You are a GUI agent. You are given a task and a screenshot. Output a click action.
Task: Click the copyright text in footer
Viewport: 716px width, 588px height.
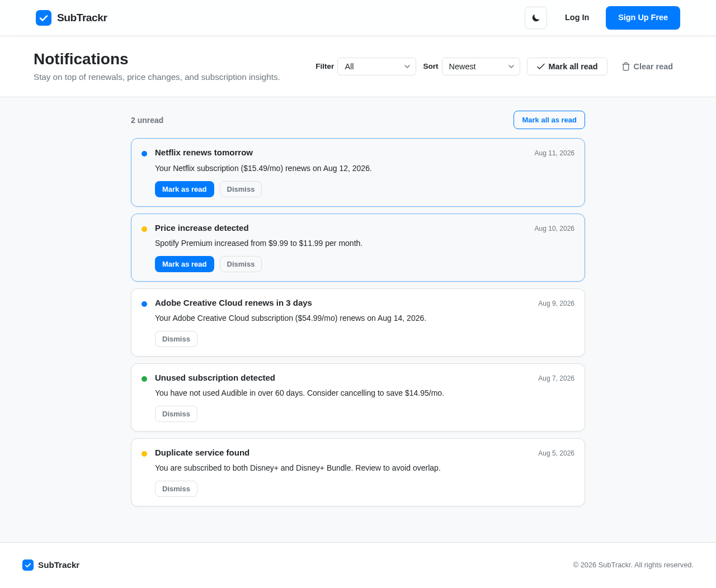(633, 565)
